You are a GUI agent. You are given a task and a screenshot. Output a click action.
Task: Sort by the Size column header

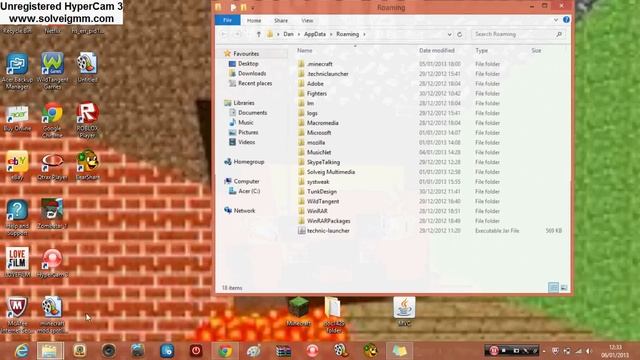[x=536, y=51]
